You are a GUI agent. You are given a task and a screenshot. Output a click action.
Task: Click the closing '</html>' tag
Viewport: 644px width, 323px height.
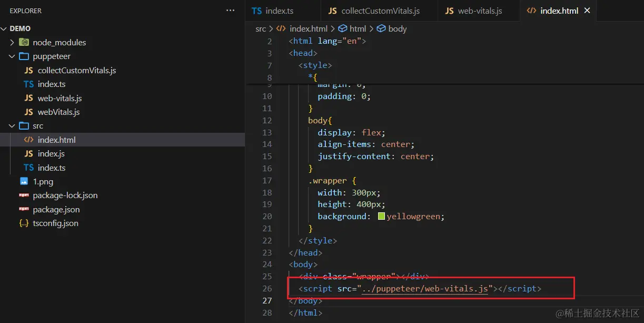305,313
